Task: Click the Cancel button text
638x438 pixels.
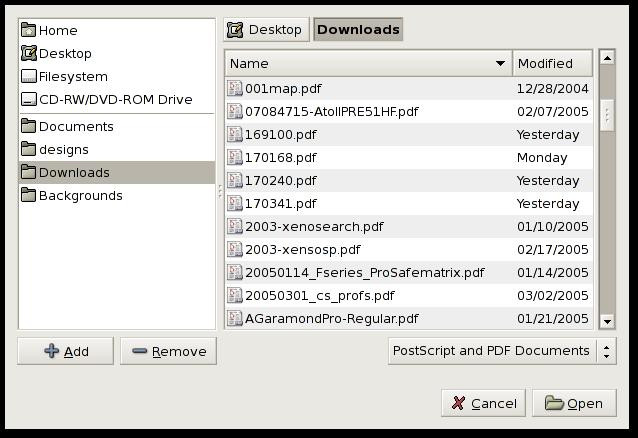Action: point(494,403)
